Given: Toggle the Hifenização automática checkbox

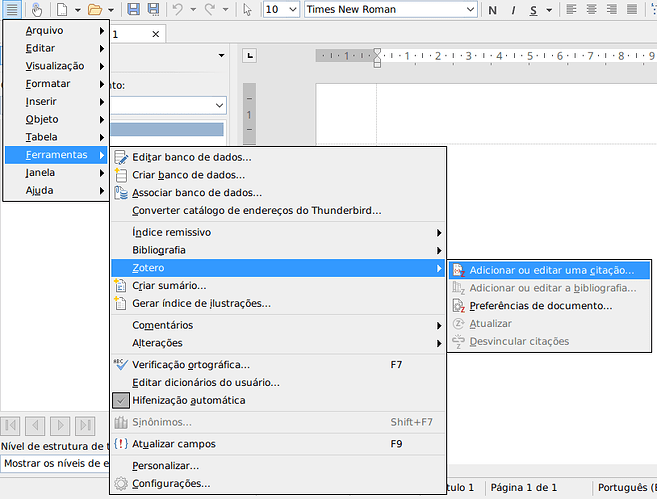Looking at the screenshot, I should pyautogui.click(x=122, y=400).
